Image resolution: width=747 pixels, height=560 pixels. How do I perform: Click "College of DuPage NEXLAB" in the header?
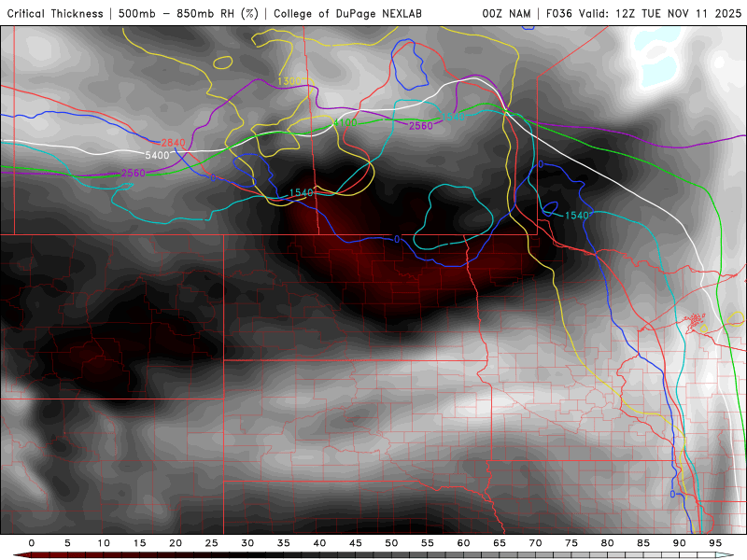tap(347, 14)
